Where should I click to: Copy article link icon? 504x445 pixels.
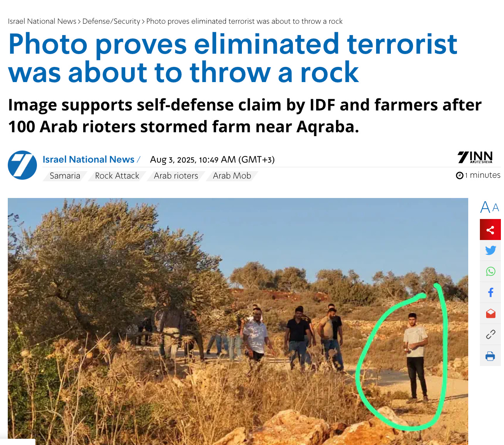point(490,334)
